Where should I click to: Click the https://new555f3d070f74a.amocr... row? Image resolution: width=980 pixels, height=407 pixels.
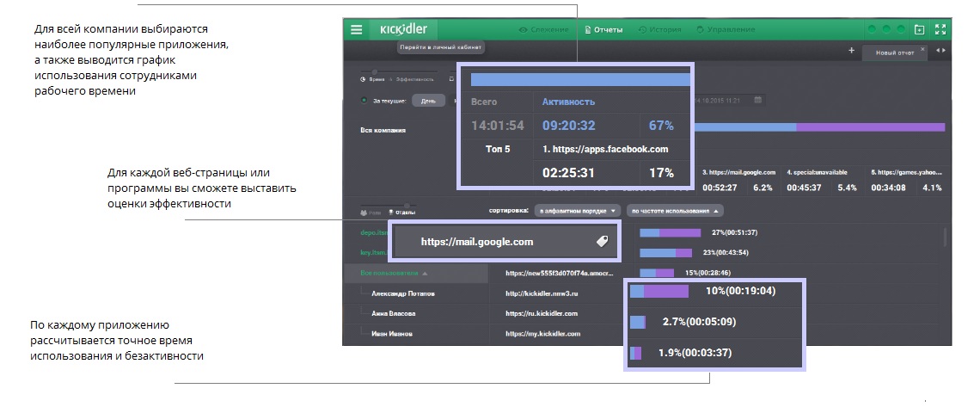[558, 273]
